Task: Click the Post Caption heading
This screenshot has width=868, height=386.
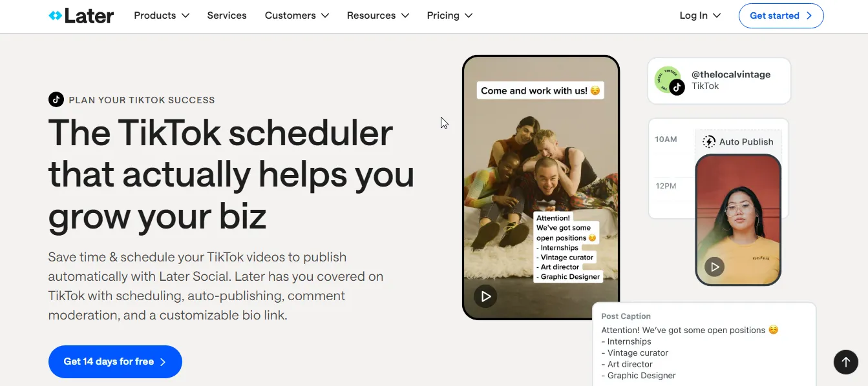Action: (x=626, y=316)
